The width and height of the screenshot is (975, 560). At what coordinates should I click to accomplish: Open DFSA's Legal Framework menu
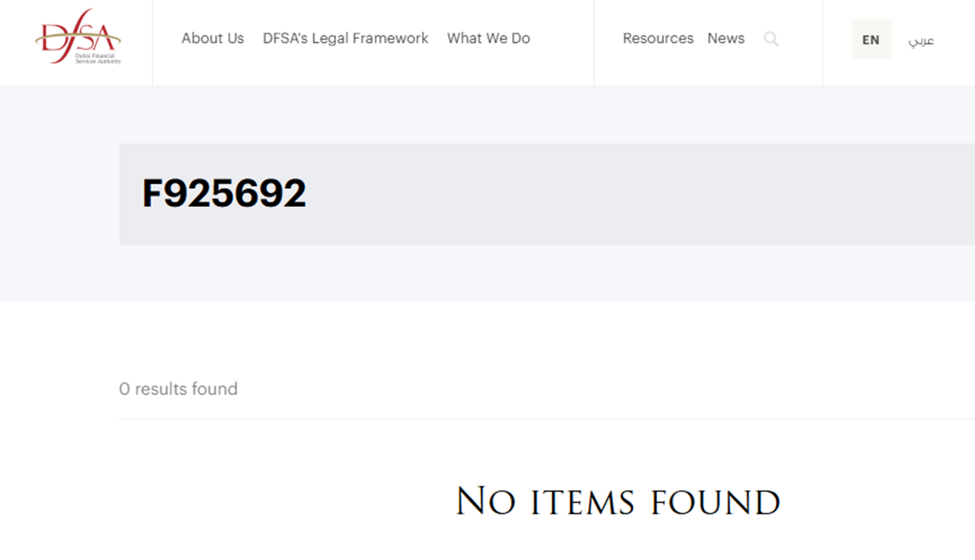point(345,38)
